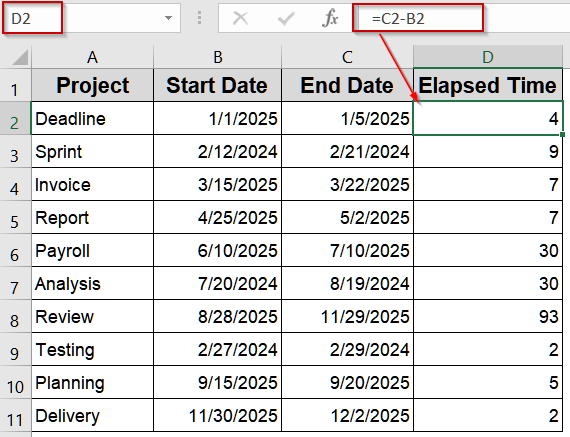Screen dimensions: 570x437
Task: Select start date 4/25/2025 cell
Action: pos(217,217)
